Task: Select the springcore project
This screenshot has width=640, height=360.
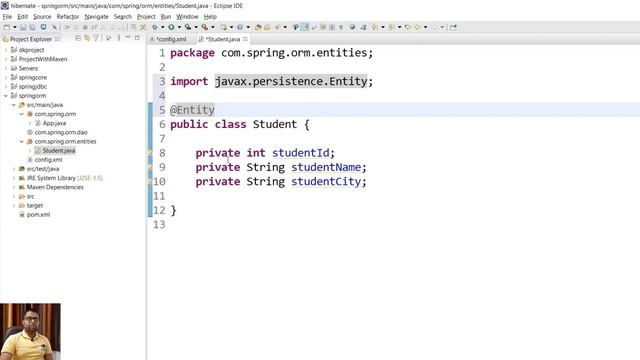Action: click(x=29, y=78)
